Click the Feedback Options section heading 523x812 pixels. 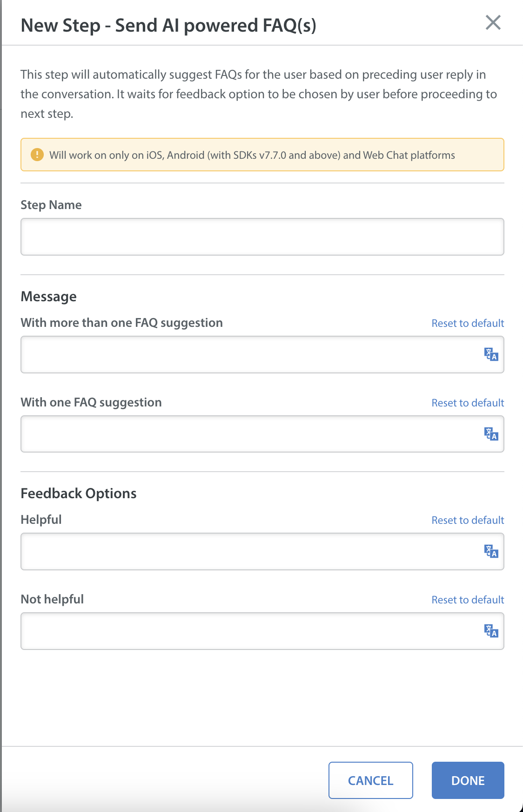coord(79,494)
